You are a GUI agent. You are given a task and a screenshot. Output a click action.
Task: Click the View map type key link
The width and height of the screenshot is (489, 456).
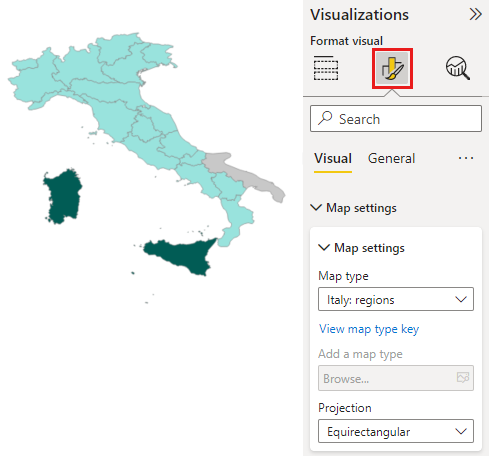coord(369,329)
